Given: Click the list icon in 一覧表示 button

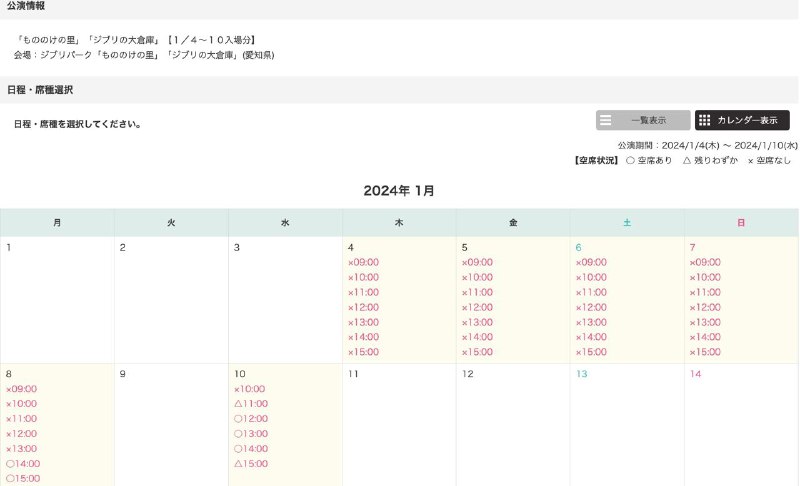Looking at the screenshot, I should [606, 120].
